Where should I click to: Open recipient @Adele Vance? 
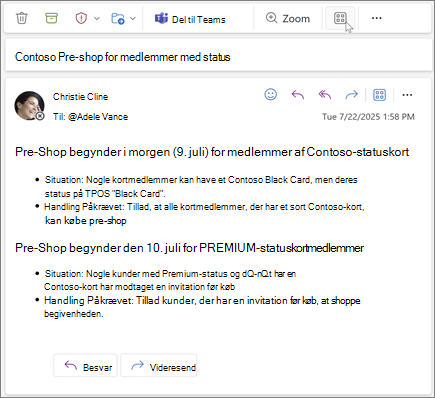click(98, 117)
